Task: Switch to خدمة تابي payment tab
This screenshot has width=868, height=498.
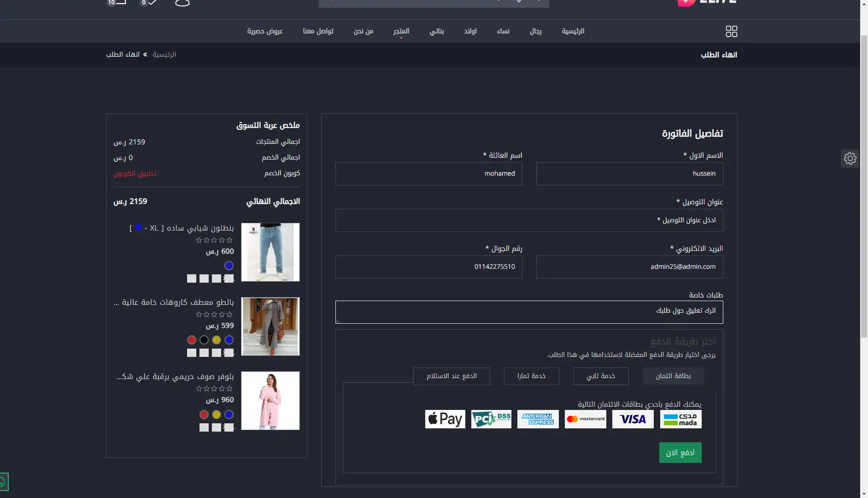Action: [601, 376]
